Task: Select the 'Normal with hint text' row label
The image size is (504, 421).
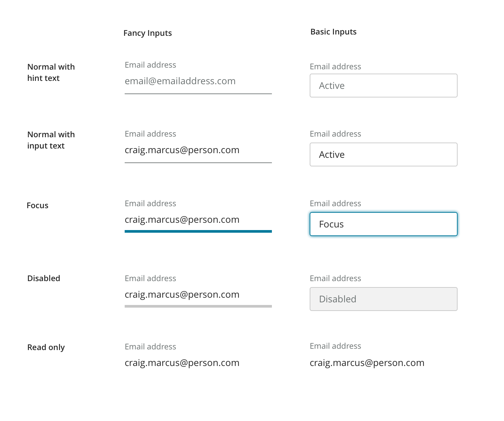Action: [x=51, y=72]
